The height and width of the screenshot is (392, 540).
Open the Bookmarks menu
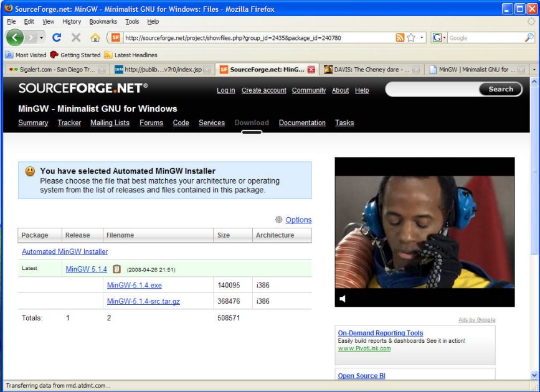pyautogui.click(x=103, y=21)
